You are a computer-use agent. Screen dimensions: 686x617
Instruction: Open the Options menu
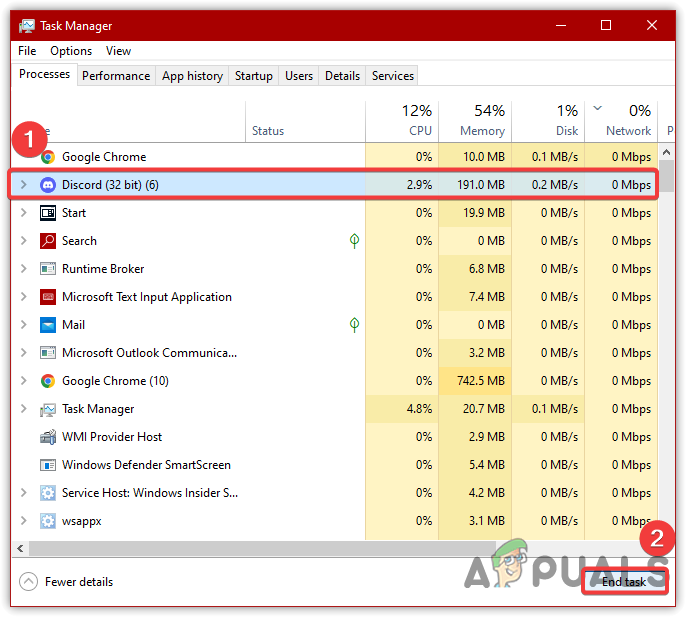71,51
